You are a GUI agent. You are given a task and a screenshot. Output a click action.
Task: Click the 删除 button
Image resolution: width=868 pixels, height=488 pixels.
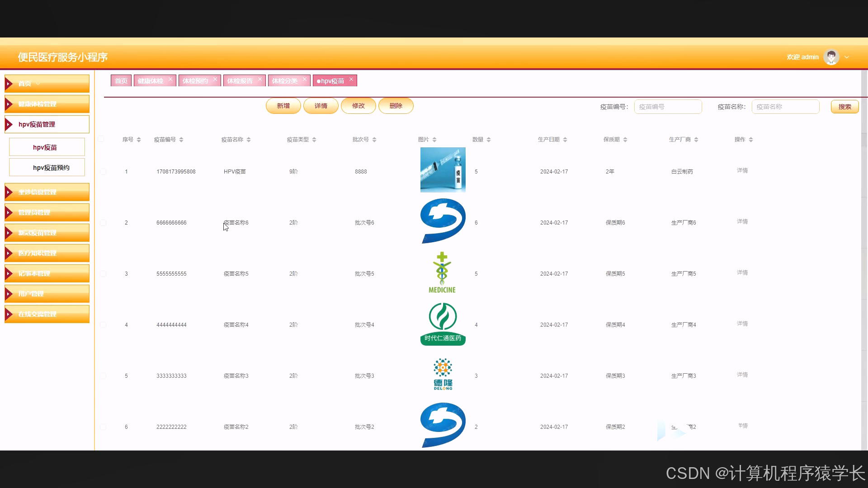(x=396, y=106)
